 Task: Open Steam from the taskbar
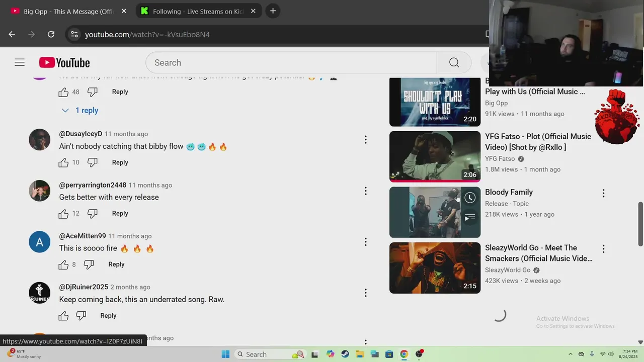(345, 354)
